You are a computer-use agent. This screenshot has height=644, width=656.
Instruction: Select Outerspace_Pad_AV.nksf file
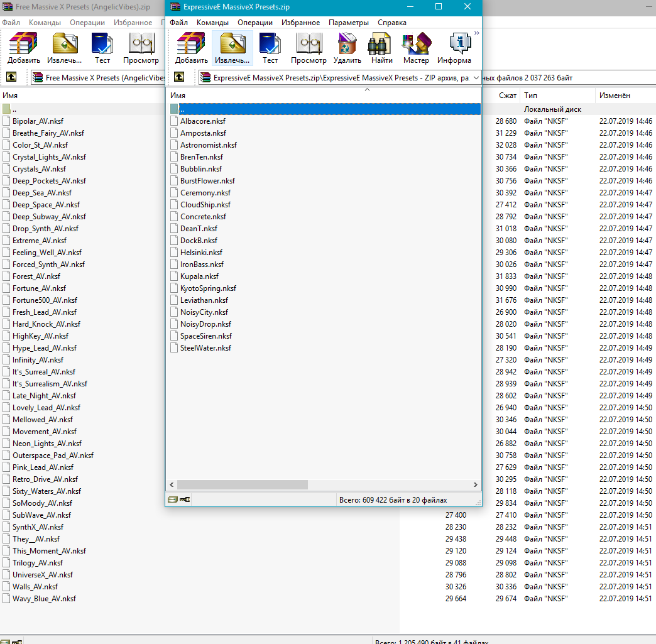[53, 456]
